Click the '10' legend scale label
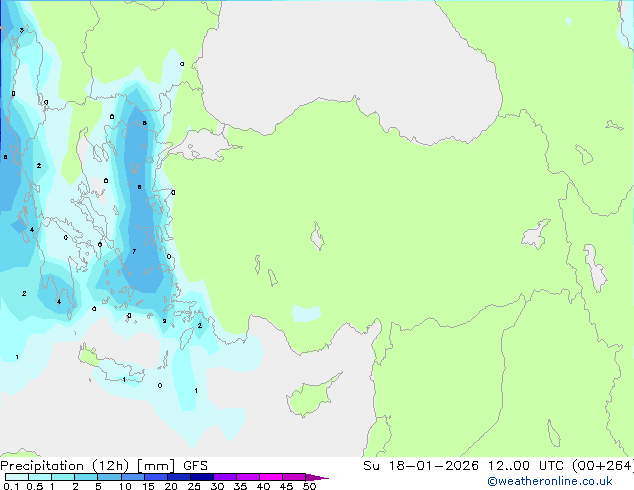Screen dimensions: 634x490 click(x=125, y=486)
